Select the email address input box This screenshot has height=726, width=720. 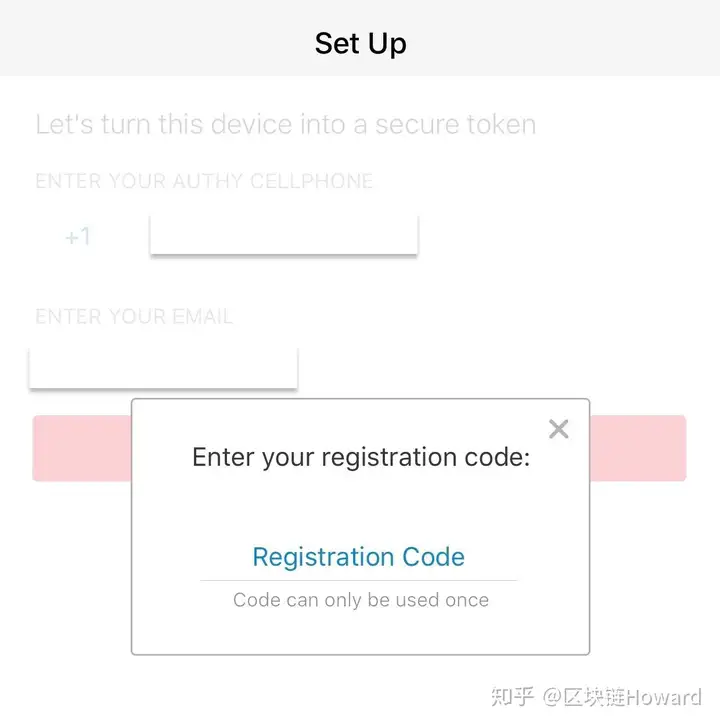[163, 367]
